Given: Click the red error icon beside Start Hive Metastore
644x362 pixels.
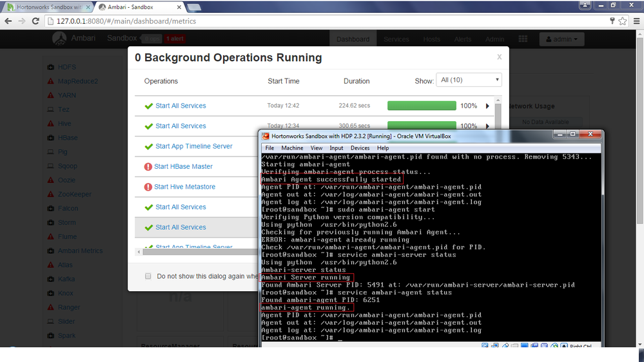Looking at the screenshot, I should [x=148, y=187].
